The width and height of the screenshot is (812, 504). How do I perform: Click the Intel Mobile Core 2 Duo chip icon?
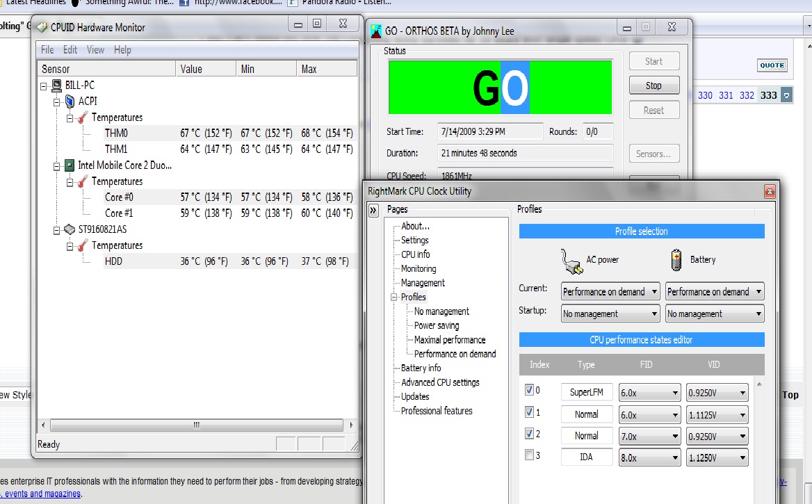(x=70, y=165)
